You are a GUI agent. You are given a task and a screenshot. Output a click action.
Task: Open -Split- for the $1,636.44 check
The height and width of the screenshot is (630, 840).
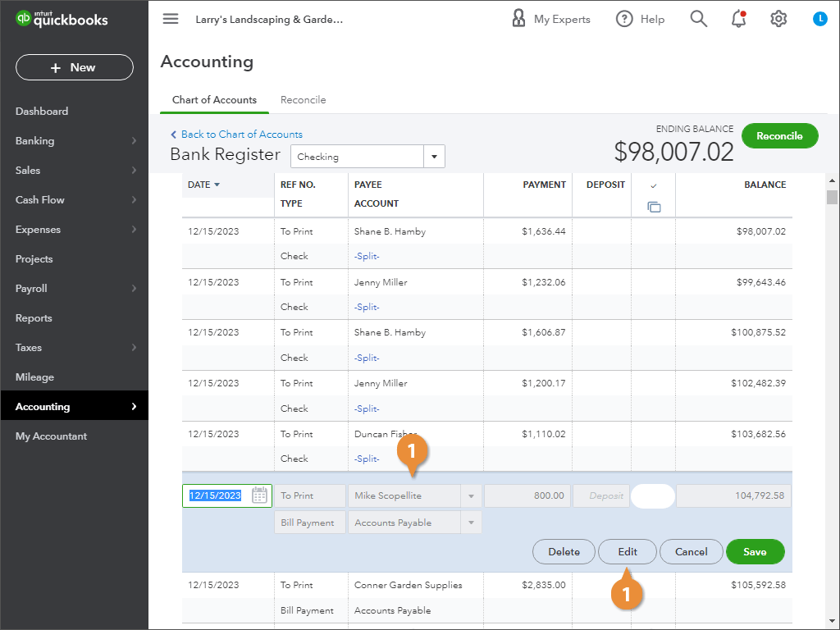(367, 257)
